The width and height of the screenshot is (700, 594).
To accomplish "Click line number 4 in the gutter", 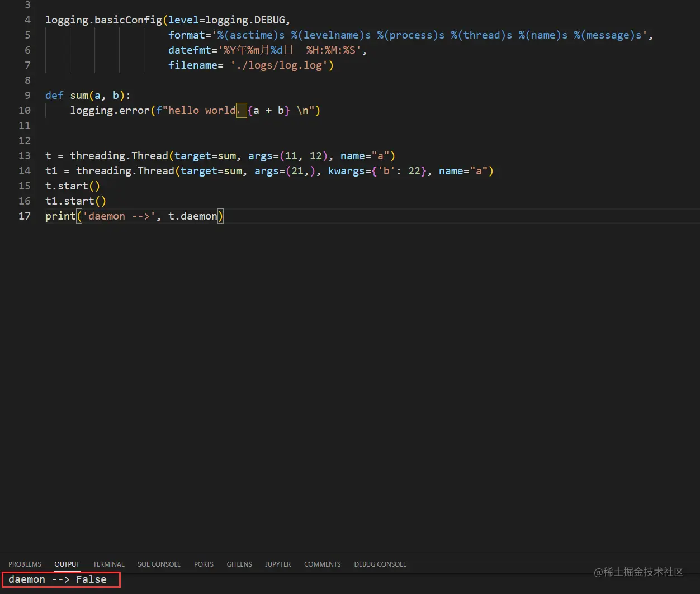I will [x=27, y=20].
